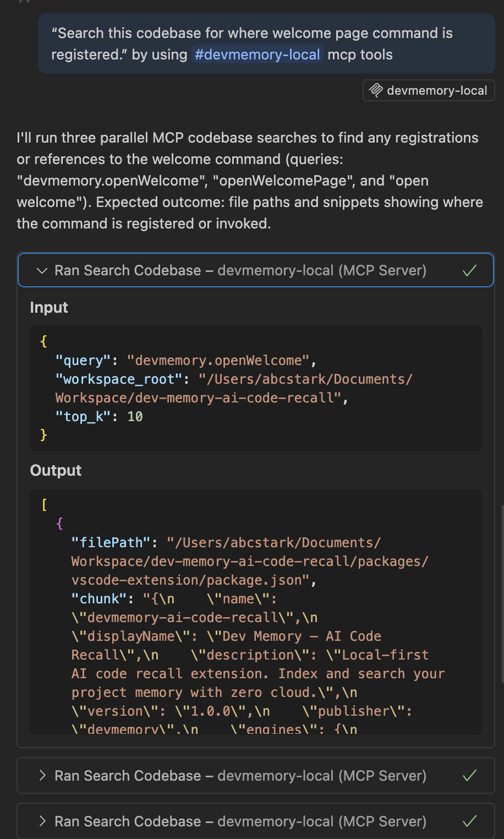The height and width of the screenshot is (839, 504).
Task: Click the user prompt message bubble
Action: [266, 43]
